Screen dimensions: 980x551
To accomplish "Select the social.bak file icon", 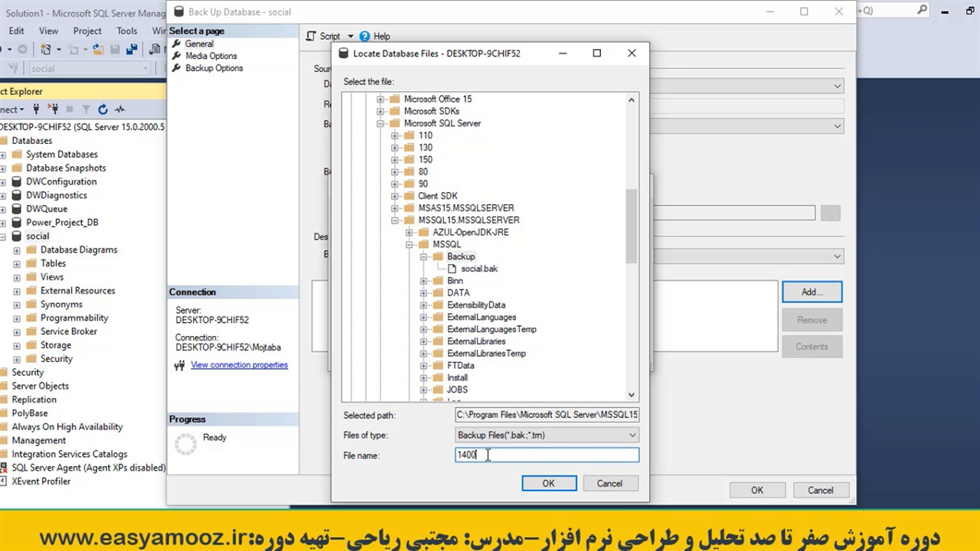I will pyautogui.click(x=452, y=269).
